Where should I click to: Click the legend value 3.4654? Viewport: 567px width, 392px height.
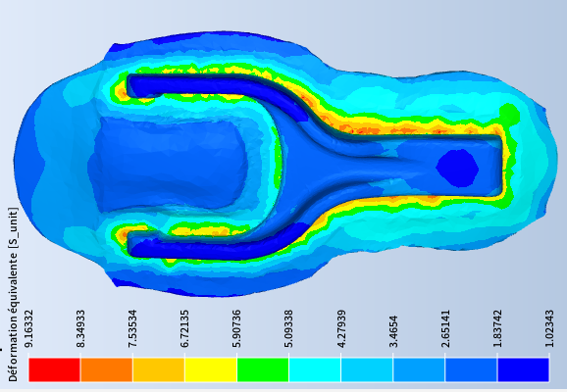(x=393, y=331)
